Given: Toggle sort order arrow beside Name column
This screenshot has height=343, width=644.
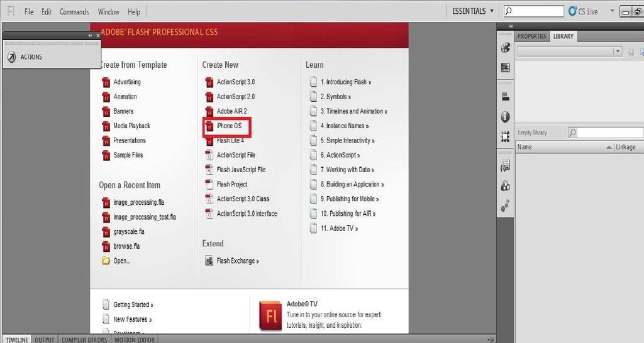Looking at the screenshot, I should (609, 147).
